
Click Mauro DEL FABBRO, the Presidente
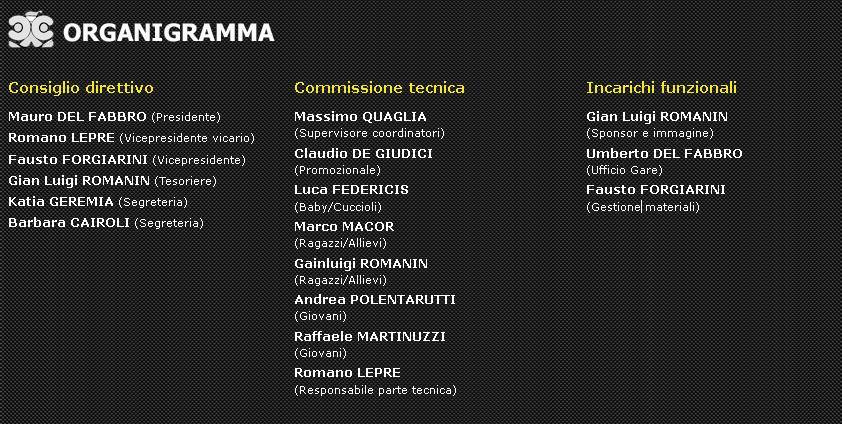(78, 117)
